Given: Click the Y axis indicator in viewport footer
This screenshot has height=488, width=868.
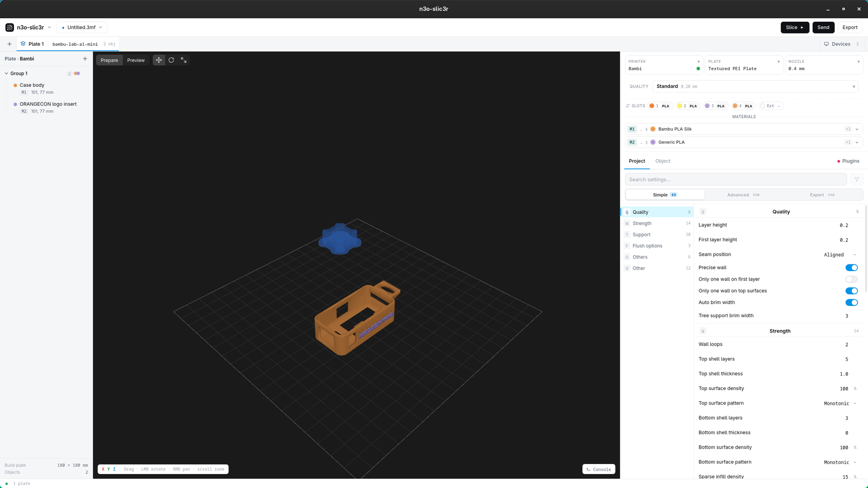Looking at the screenshot, I should (108, 469).
